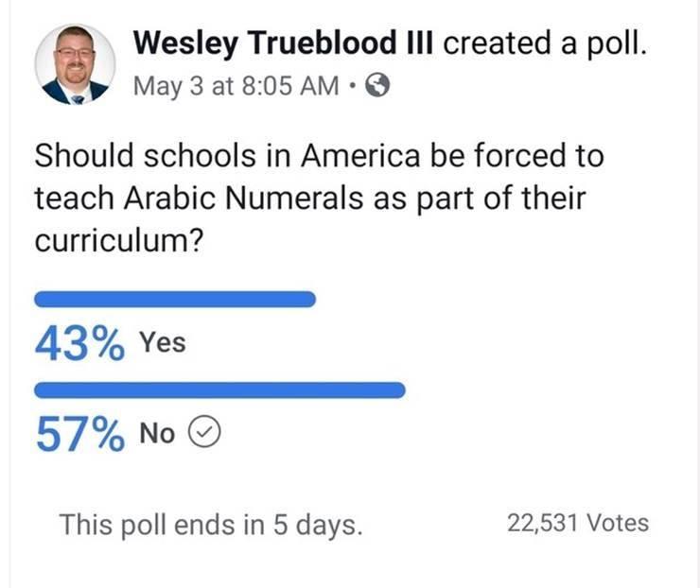The height and width of the screenshot is (588, 700).
Task: Click the poll question about Arabic Numerals
Action: tap(319, 199)
